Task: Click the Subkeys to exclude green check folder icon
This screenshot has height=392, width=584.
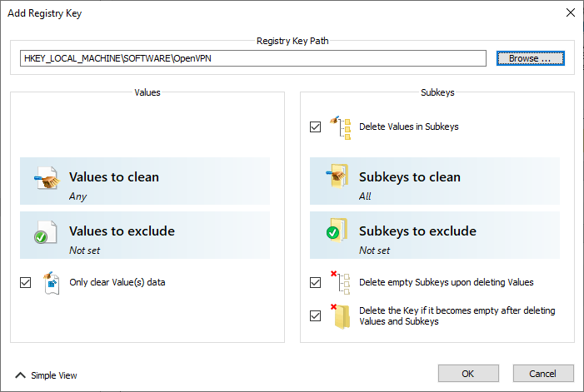Action: tap(337, 231)
